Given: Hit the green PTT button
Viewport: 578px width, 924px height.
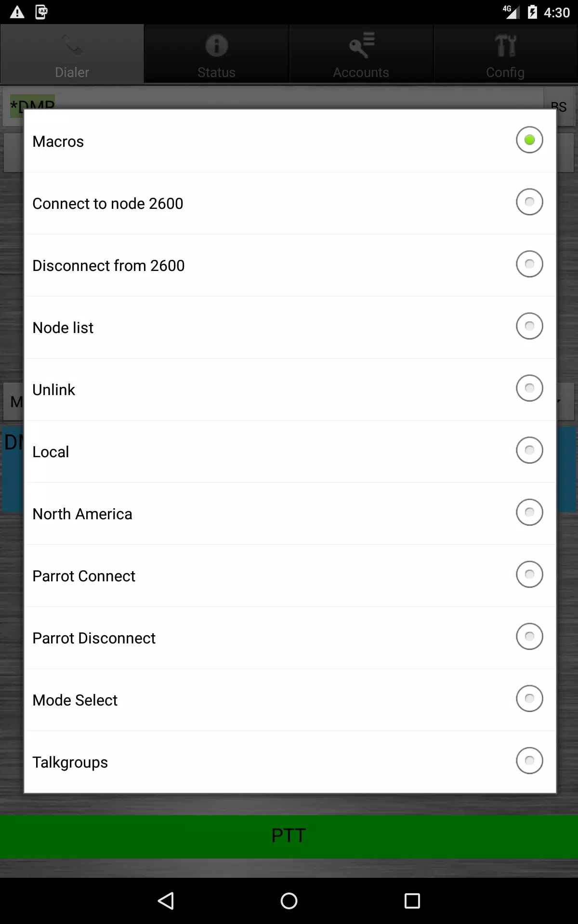Looking at the screenshot, I should coord(289,836).
